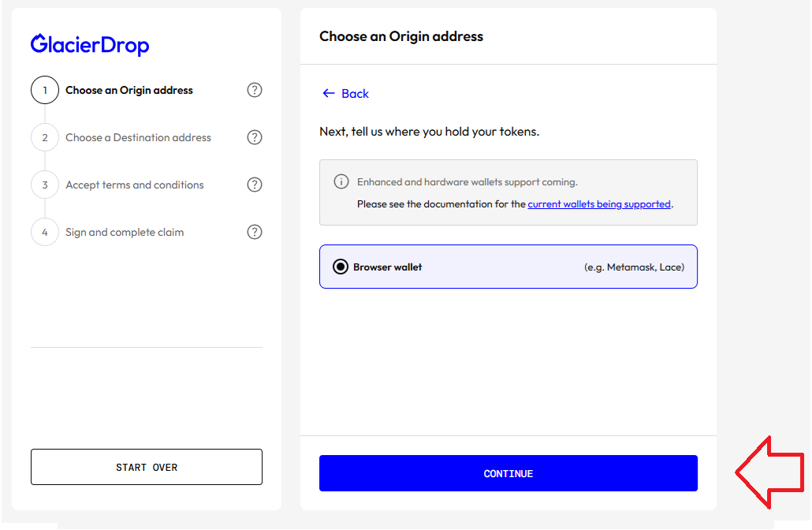
Task: Open the current wallets being supported link
Action: point(599,204)
